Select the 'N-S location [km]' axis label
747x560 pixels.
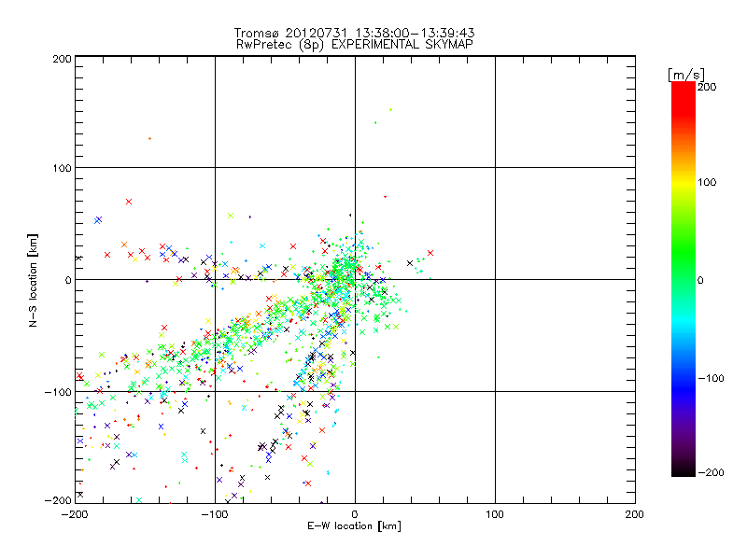click(x=33, y=281)
